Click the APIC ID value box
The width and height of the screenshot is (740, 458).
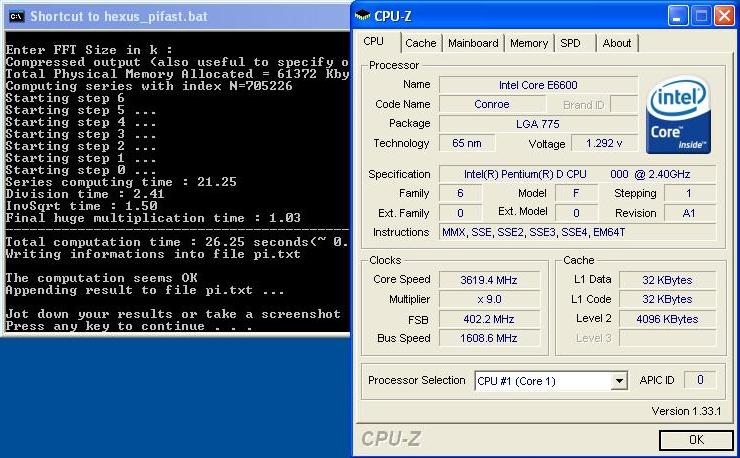click(700, 380)
